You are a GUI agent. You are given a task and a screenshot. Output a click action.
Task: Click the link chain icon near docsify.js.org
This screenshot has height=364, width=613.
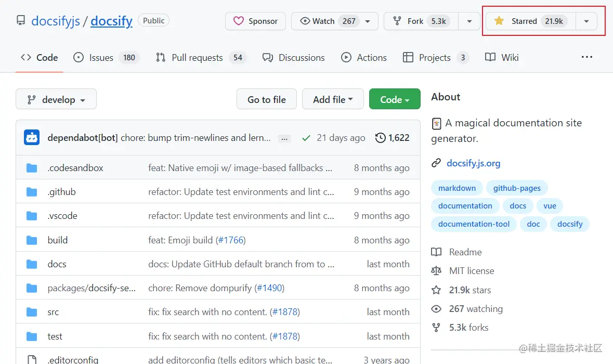click(436, 163)
